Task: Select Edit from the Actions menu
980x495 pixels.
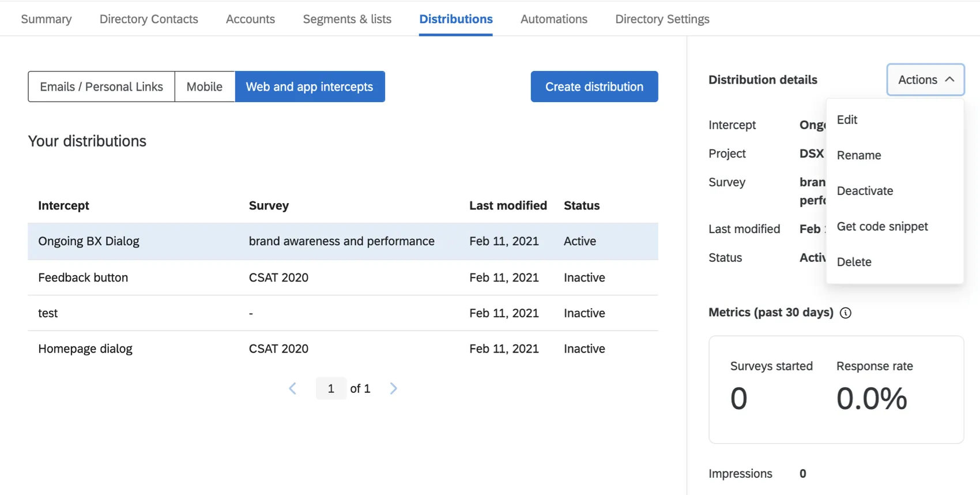Action: (x=847, y=120)
